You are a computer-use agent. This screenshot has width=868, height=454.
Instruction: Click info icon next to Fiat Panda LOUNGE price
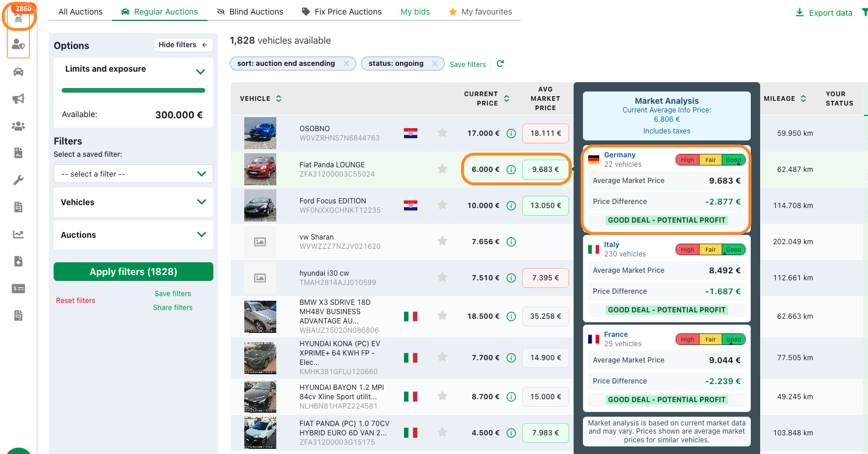tap(511, 170)
